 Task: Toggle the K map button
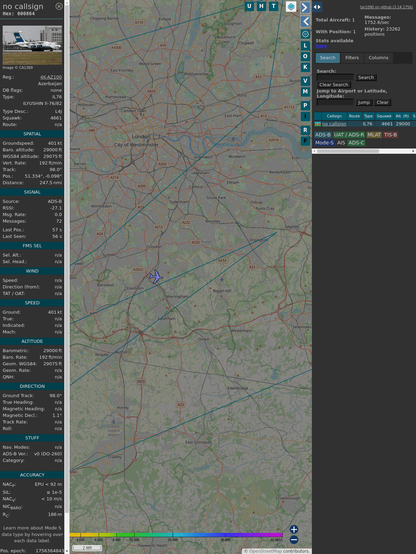point(305,67)
